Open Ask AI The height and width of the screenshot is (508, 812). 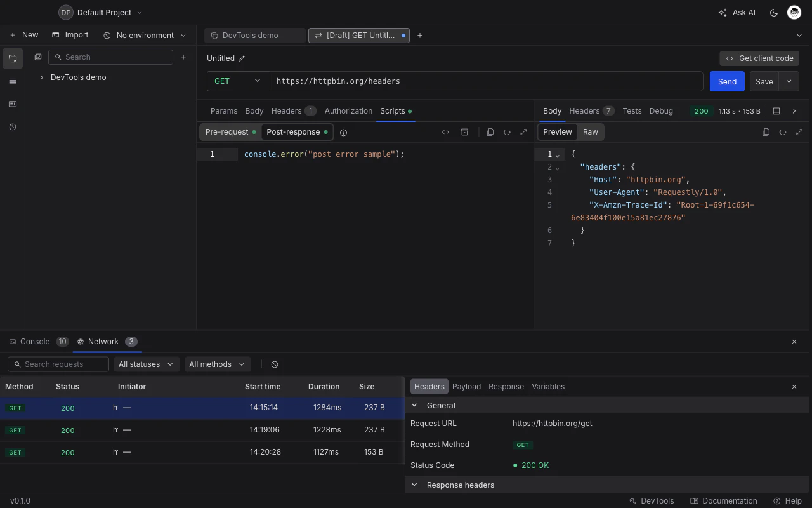coord(737,13)
